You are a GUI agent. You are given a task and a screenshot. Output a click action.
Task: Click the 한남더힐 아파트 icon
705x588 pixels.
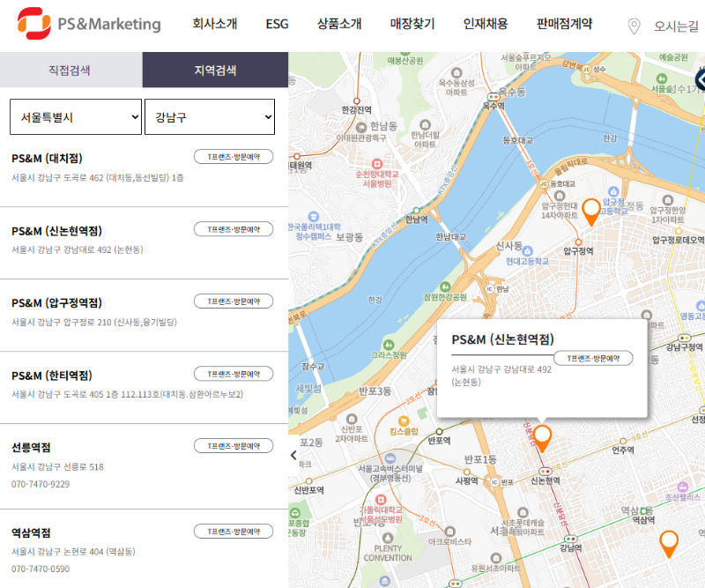pos(425,124)
